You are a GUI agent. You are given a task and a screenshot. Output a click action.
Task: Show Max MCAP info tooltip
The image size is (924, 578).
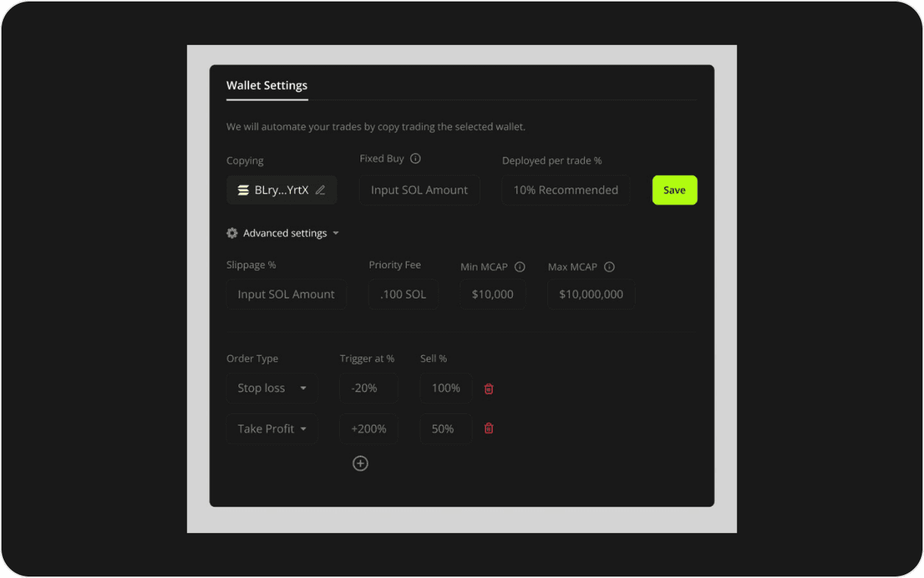[609, 267]
